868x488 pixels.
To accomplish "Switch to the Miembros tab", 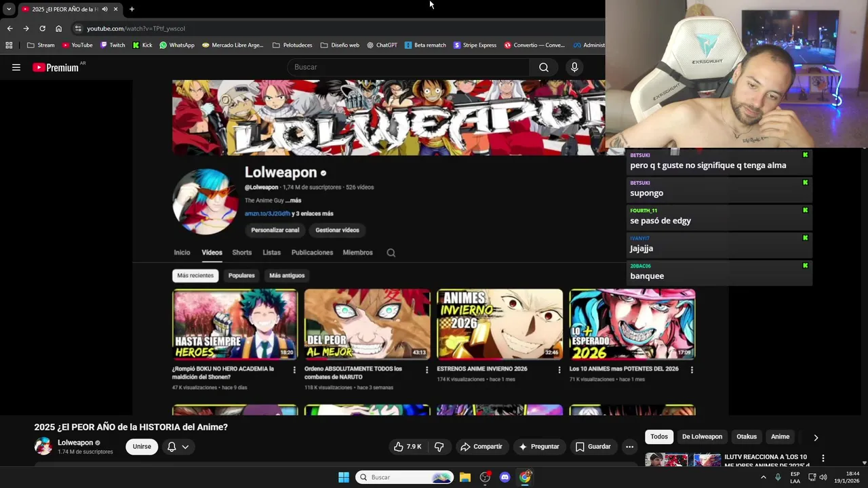I will (357, 252).
